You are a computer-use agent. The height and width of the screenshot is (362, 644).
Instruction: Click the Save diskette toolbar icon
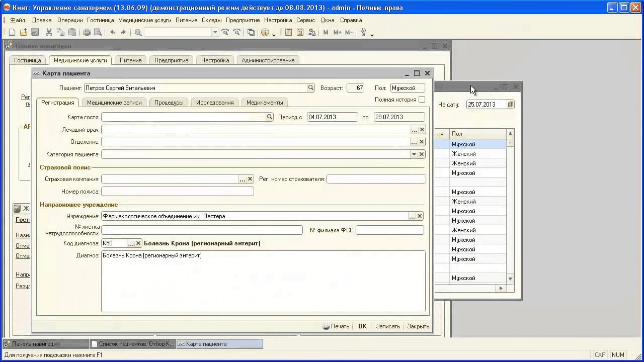point(35,32)
